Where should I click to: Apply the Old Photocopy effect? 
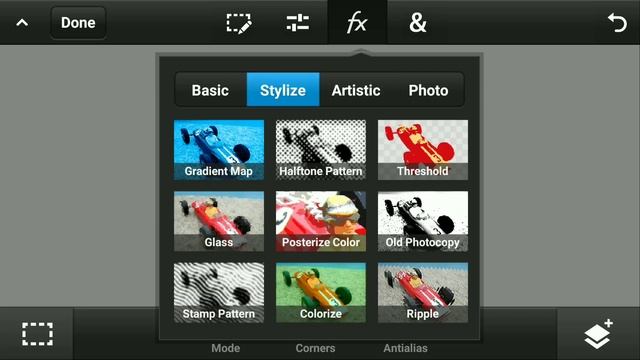click(423, 221)
